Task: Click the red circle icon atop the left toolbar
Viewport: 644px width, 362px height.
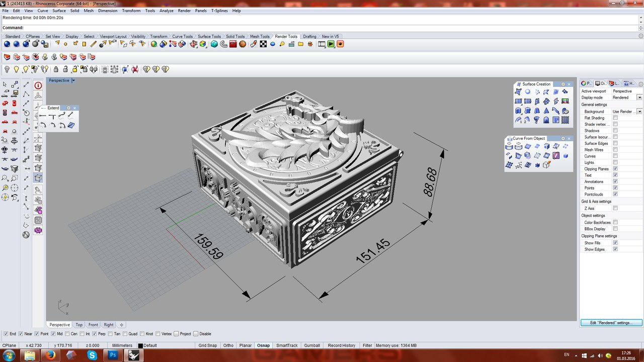Action: pos(38,85)
